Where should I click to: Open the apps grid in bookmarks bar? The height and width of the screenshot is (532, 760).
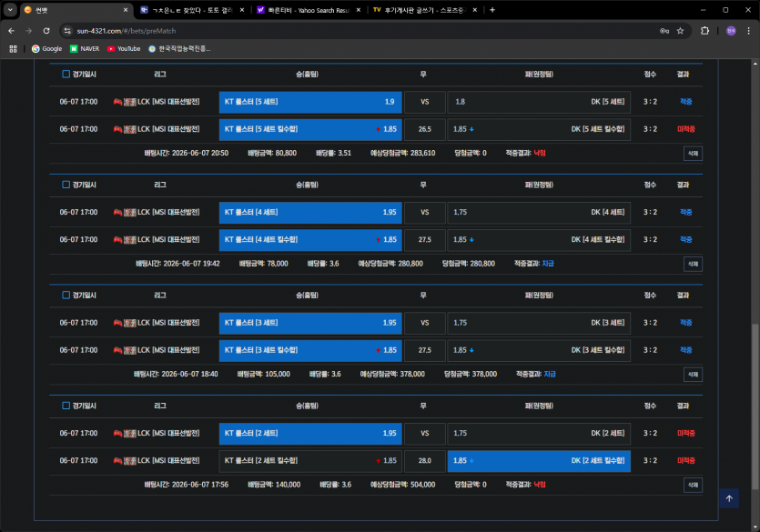click(13, 48)
